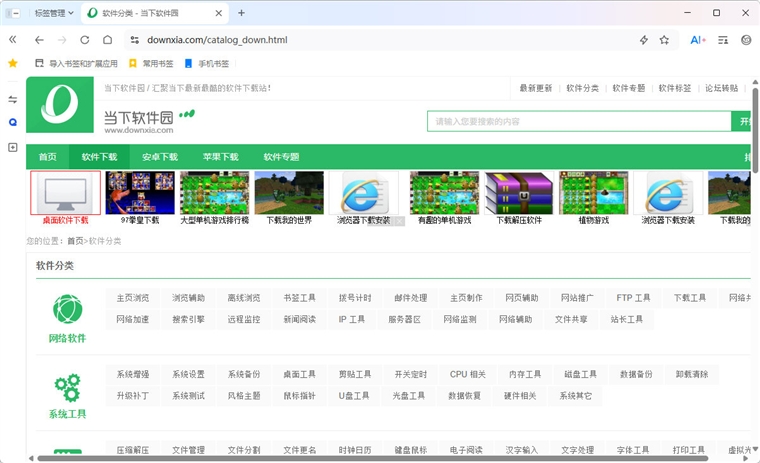Image resolution: width=760 pixels, height=463 pixels.
Task: Click the green search submit button
Action: tap(741, 121)
